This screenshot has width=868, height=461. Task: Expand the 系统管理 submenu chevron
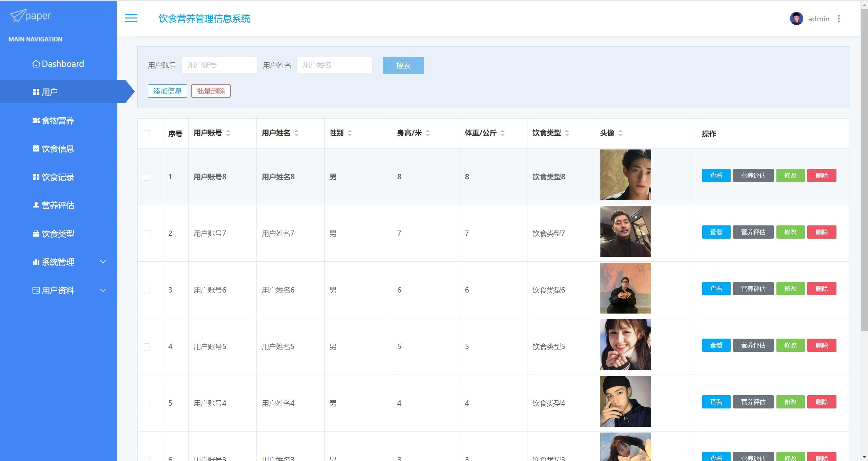point(103,262)
